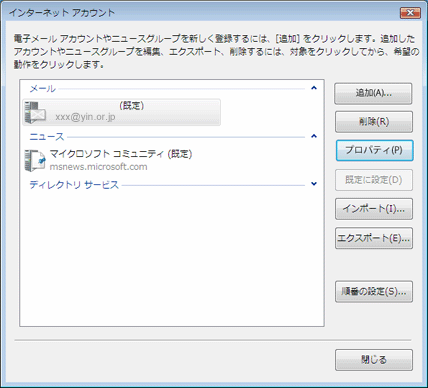Collapse the メール section chevron

(x=314, y=88)
